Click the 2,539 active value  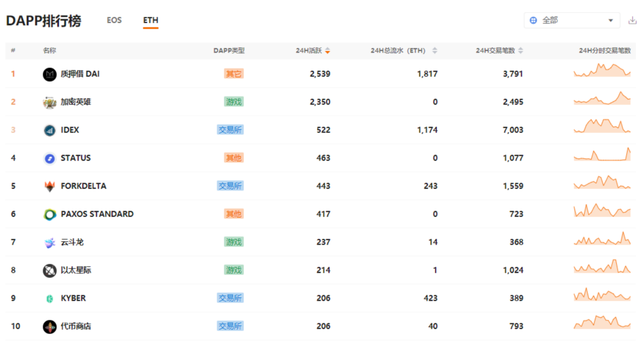320,74
